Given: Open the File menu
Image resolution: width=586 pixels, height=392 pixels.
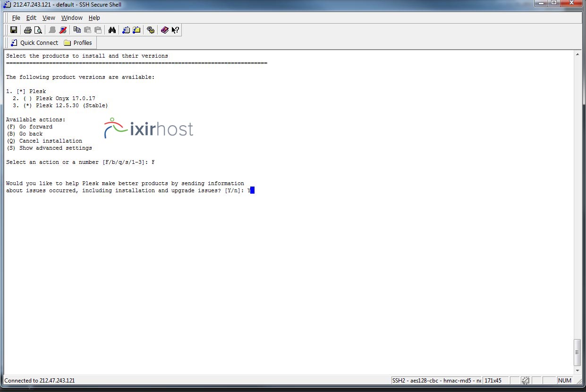Looking at the screenshot, I should click(x=16, y=18).
